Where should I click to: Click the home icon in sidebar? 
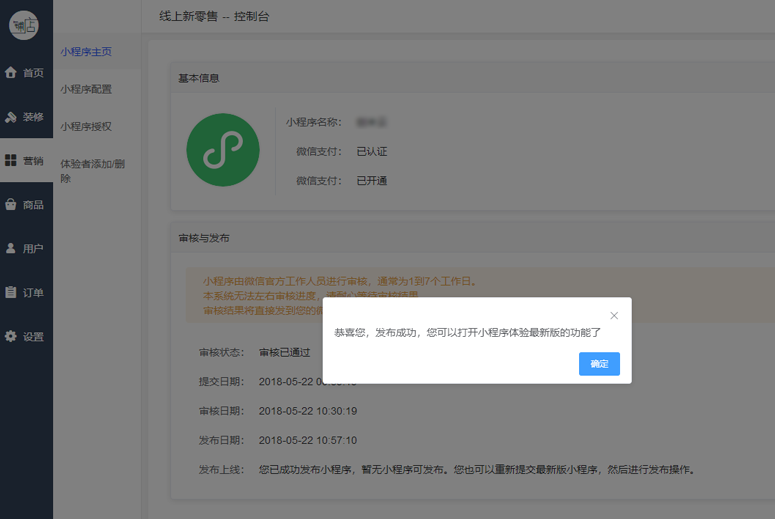pos(11,73)
